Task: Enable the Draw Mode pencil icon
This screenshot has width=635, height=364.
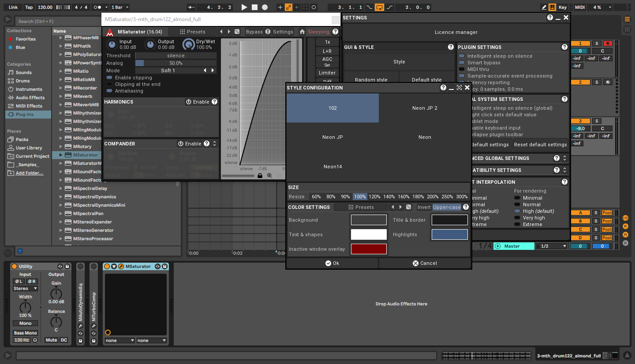Action: [x=544, y=7]
